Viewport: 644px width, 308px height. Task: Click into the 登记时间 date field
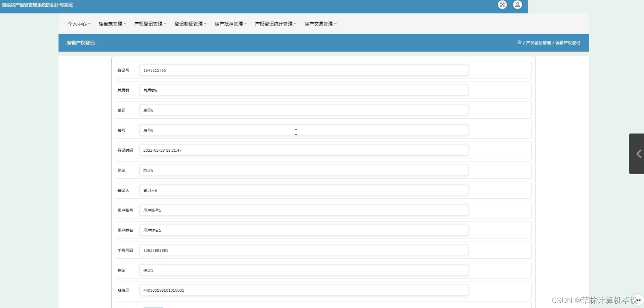click(x=304, y=150)
